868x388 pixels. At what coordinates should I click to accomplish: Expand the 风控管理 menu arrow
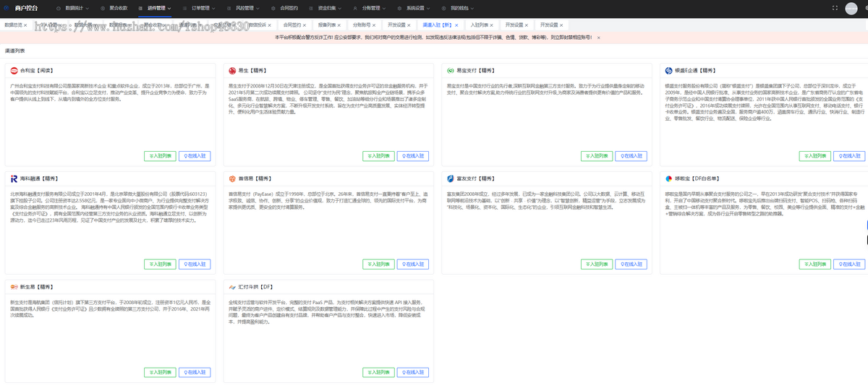(x=257, y=8)
